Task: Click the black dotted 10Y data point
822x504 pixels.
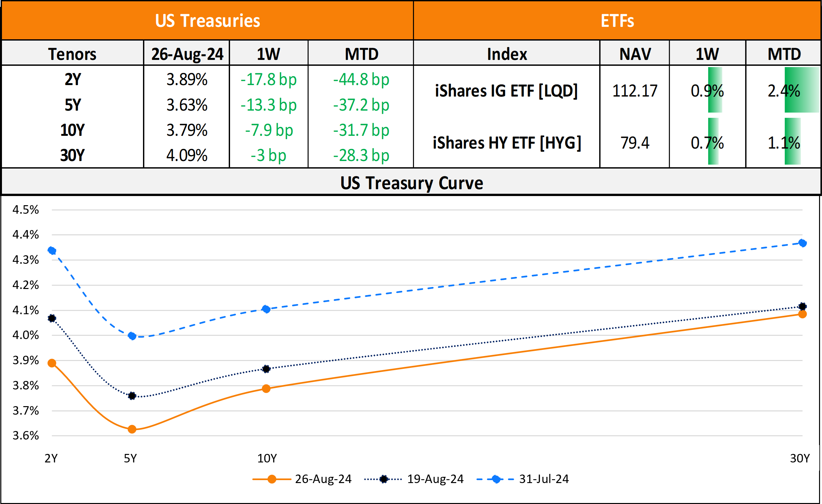Action: click(x=266, y=369)
